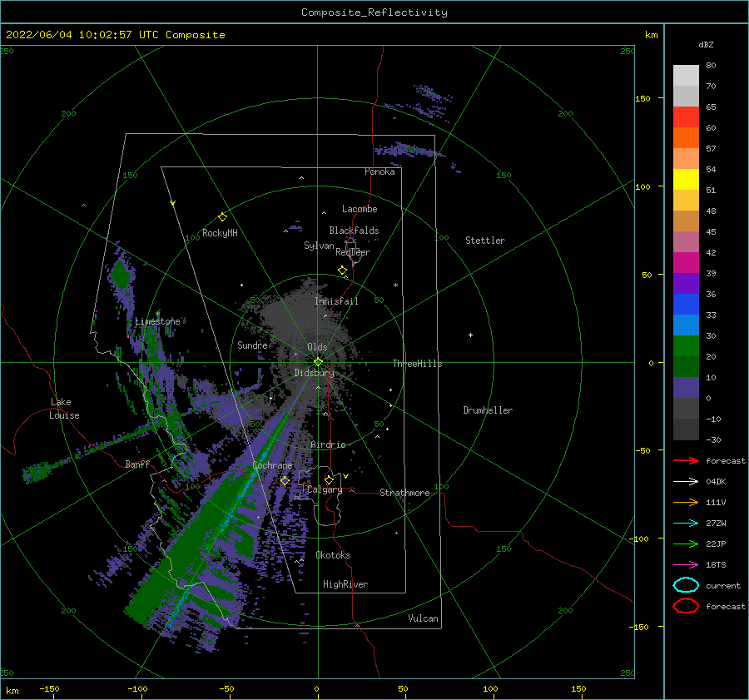The width and height of the screenshot is (749, 700).
Task: Pick the red 65 dBZ color swatch
Action: [x=686, y=117]
